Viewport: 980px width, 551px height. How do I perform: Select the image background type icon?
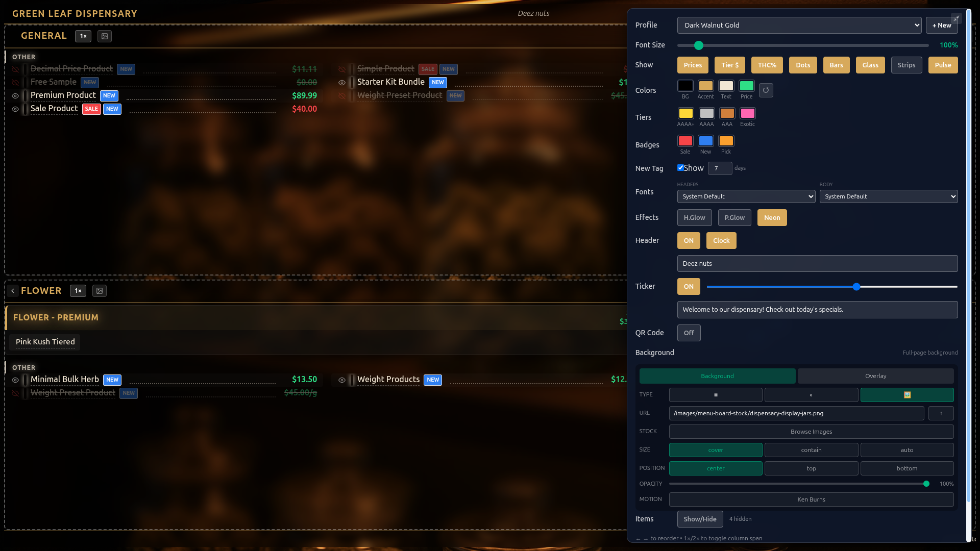906,394
